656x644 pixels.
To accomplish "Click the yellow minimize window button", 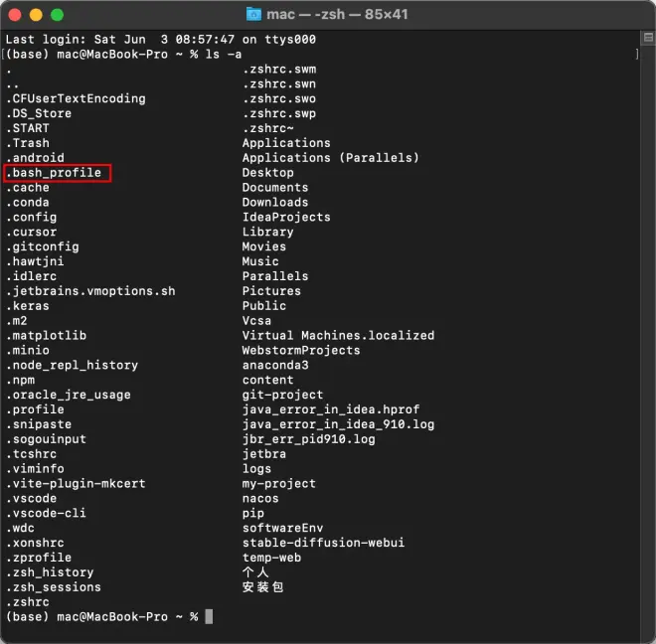I will (36, 15).
